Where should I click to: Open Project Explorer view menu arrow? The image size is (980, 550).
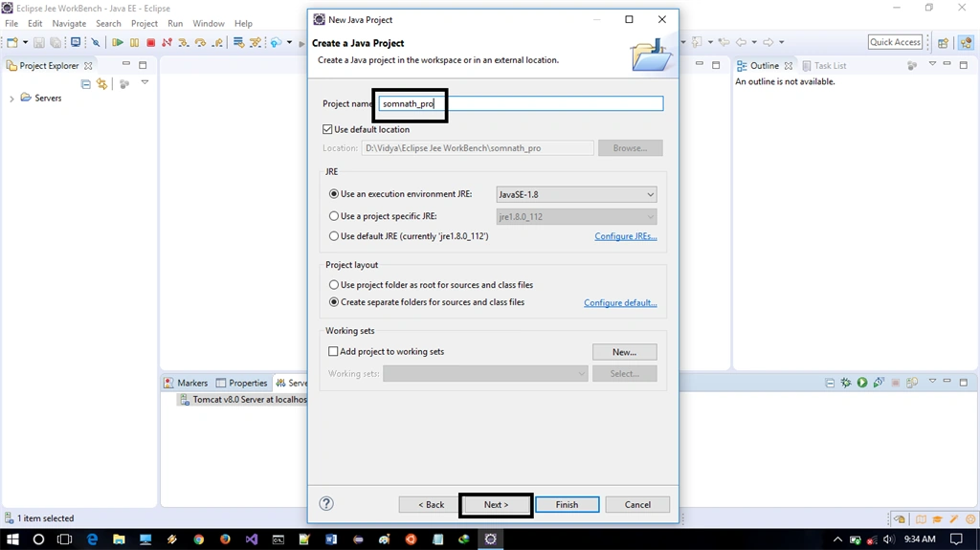click(x=145, y=82)
